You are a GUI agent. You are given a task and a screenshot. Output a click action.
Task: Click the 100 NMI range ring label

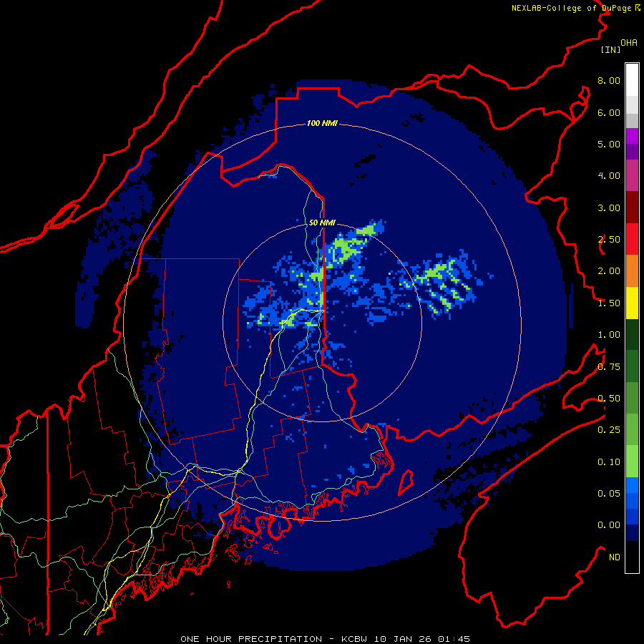322,123
